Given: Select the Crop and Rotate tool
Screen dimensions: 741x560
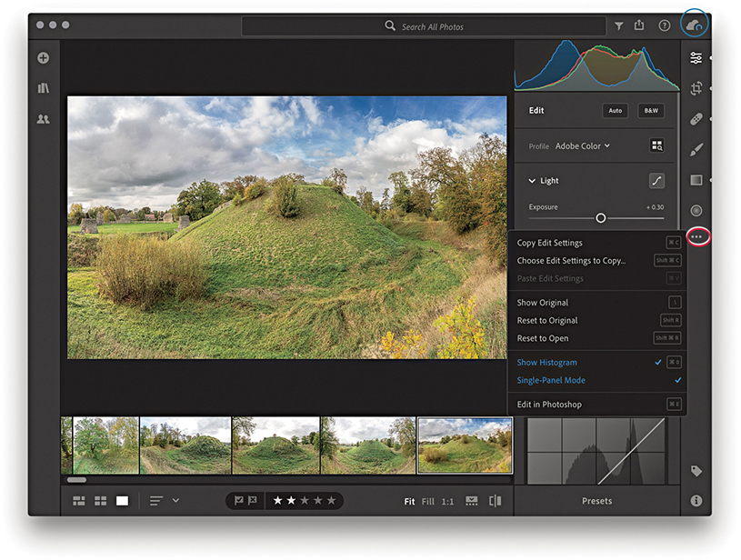Looking at the screenshot, I should pos(696,88).
